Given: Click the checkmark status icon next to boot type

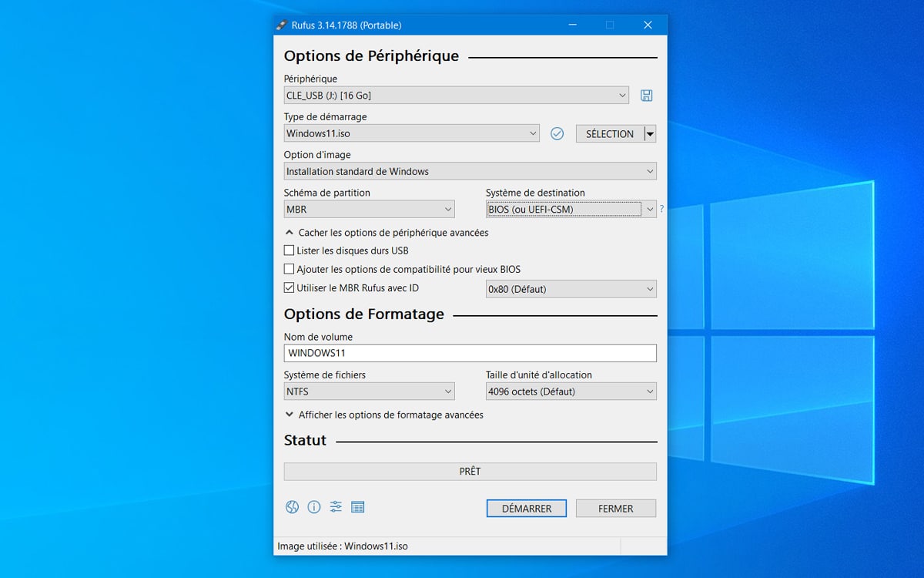Looking at the screenshot, I should pos(557,133).
